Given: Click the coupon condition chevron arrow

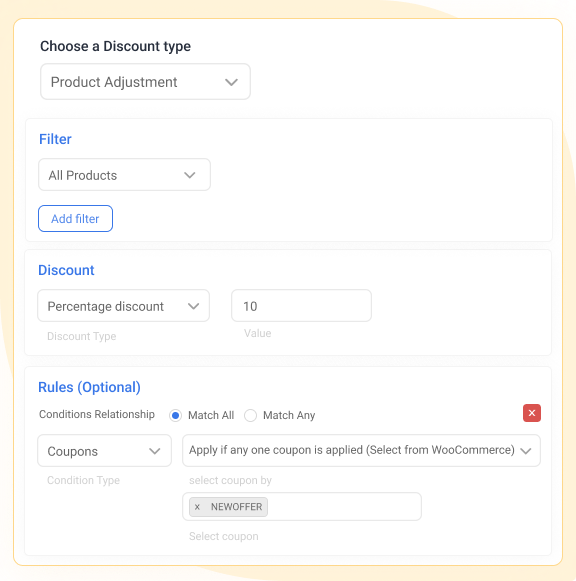Looking at the screenshot, I should click(526, 451).
